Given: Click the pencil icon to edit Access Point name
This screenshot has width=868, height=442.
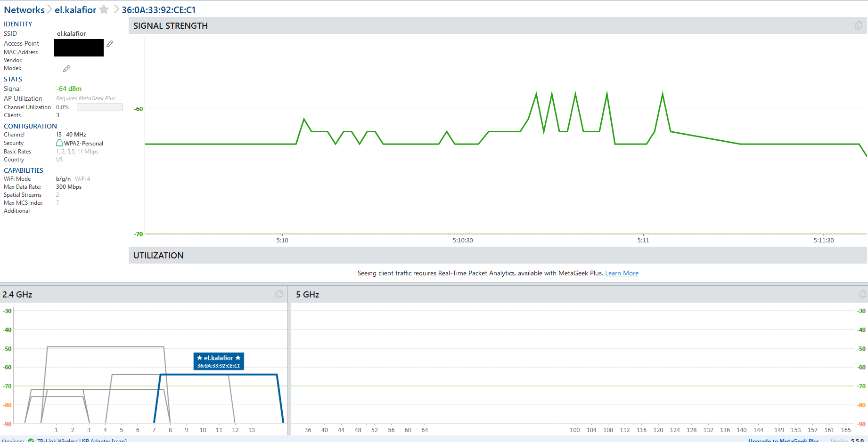Looking at the screenshot, I should [x=110, y=44].
